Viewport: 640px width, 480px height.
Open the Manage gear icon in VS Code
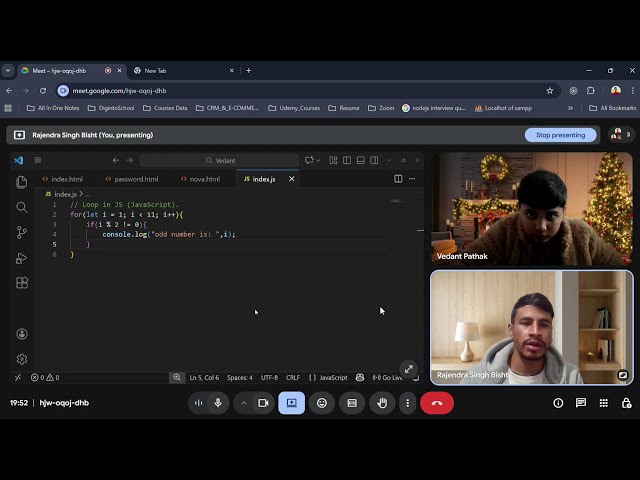pos(22,359)
